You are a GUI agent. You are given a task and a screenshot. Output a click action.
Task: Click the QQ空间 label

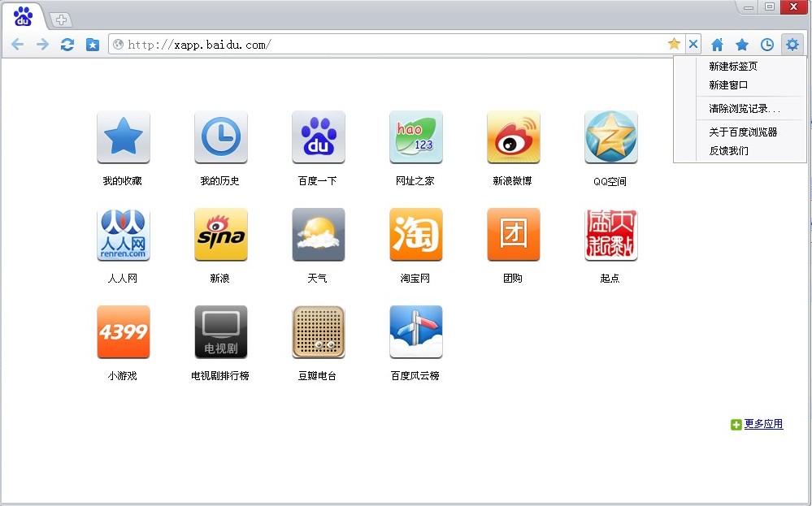pyautogui.click(x=610, y=181)
